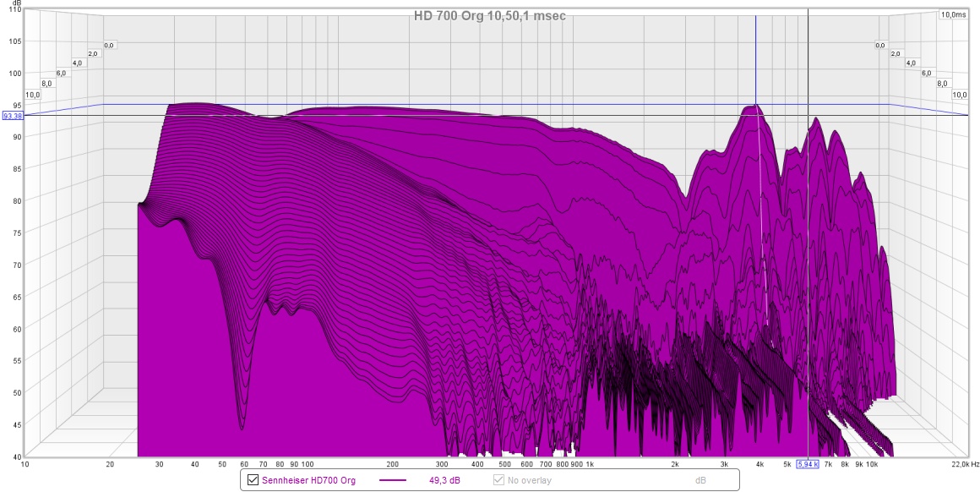The width and height of the screenshot is (980, 492).
Task: Click the 5,94 k frequency cursor label
Action: [808, 464]
